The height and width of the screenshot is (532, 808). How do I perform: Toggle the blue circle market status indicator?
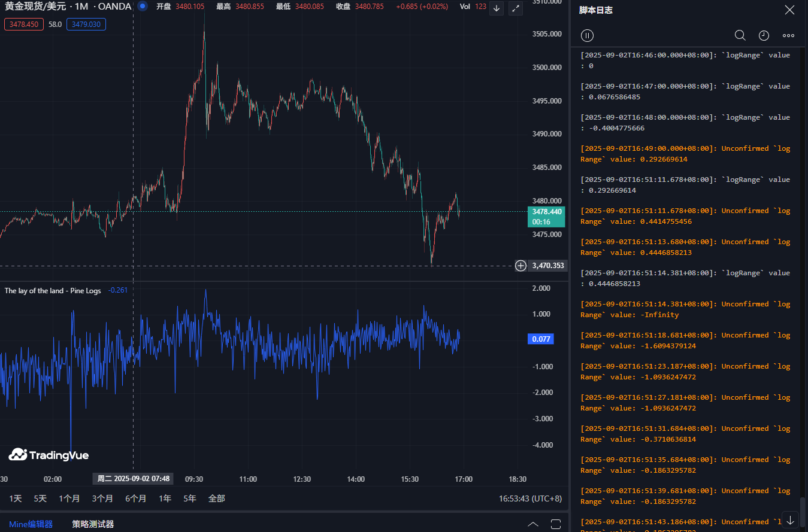pos(143,7)
